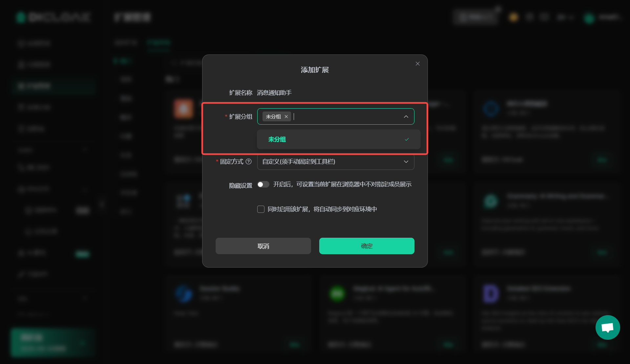Check 同时启用该扩展 checkbox
This screenshot has width=630, height=364.
(261, 209)
